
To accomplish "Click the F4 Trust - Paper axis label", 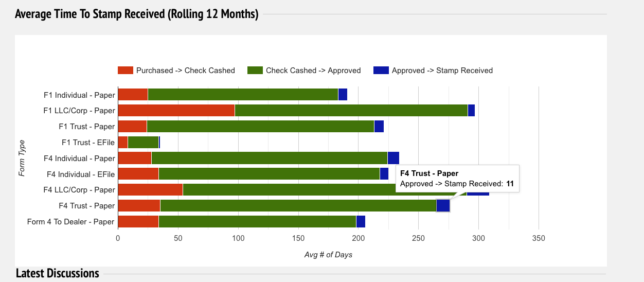I will click(x=86, y=206).
